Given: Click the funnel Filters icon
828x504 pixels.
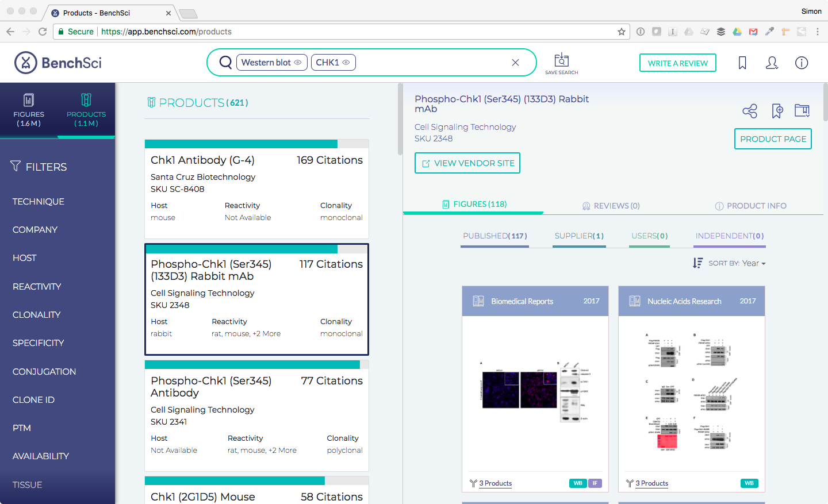Looking at the screenshot, I should [x=16, y=166].
